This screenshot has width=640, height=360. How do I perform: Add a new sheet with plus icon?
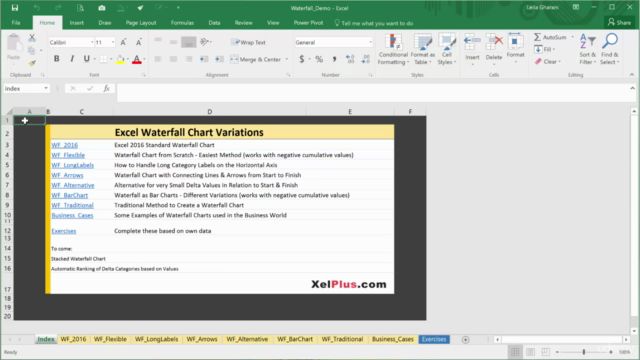click(x=465, y=340)
